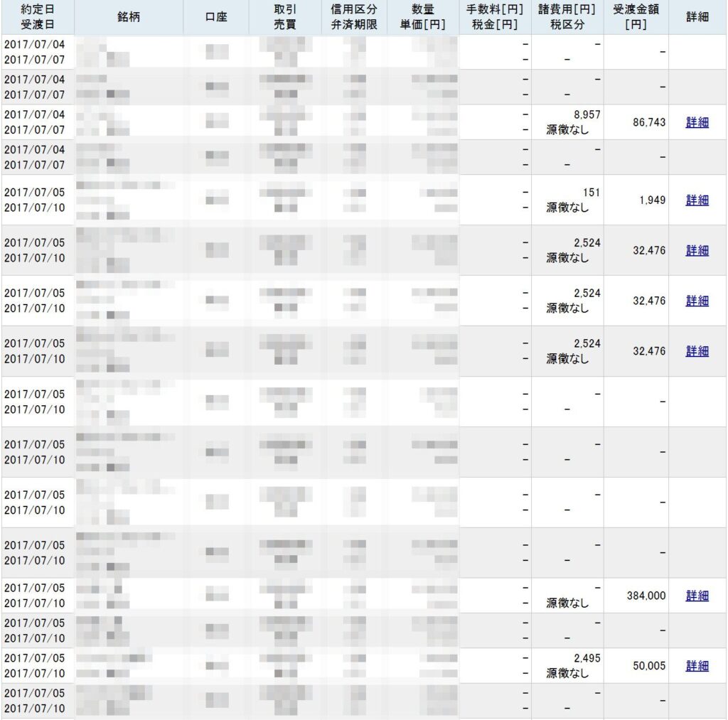
Task: Open 詳細 link for the 86,743 yen row
Action: [x=697, y=122]
